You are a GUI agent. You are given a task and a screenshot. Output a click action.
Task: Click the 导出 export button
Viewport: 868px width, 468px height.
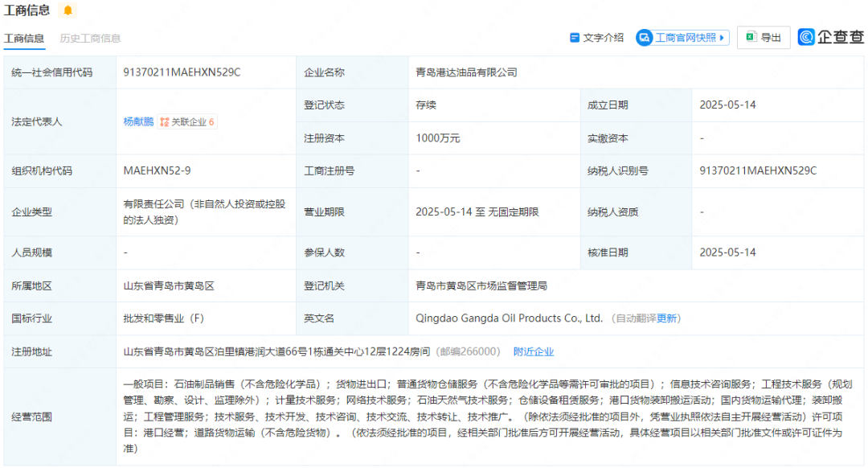[764, 38]
